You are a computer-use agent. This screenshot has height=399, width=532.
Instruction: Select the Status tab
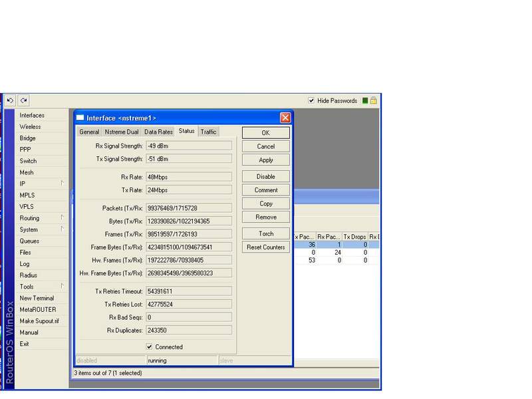point(187,131)
